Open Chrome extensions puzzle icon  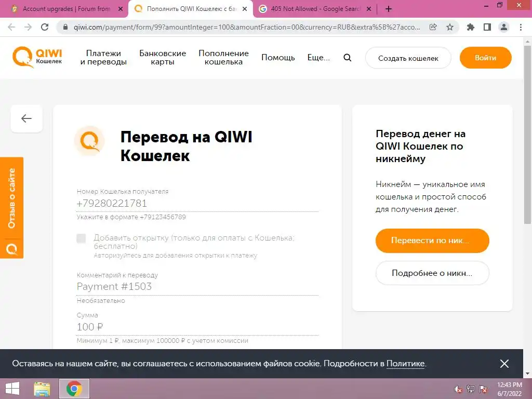pyautogui.click(x=471, y=27)
